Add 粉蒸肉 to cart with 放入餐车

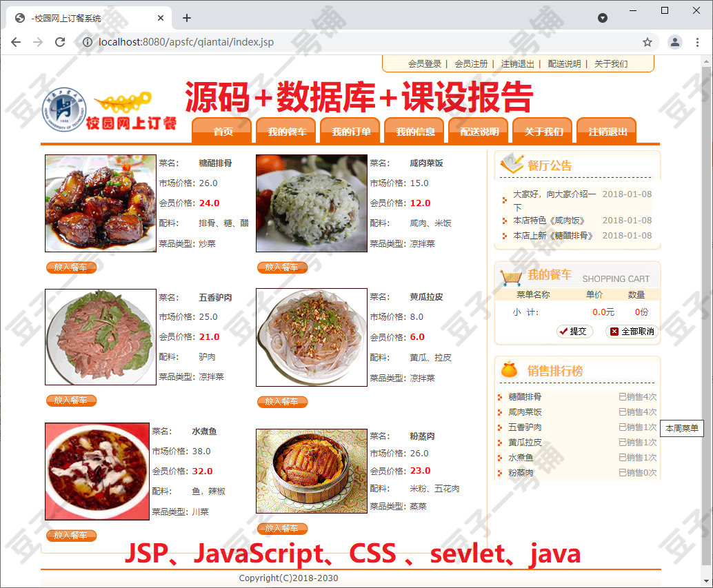point(283,529)
